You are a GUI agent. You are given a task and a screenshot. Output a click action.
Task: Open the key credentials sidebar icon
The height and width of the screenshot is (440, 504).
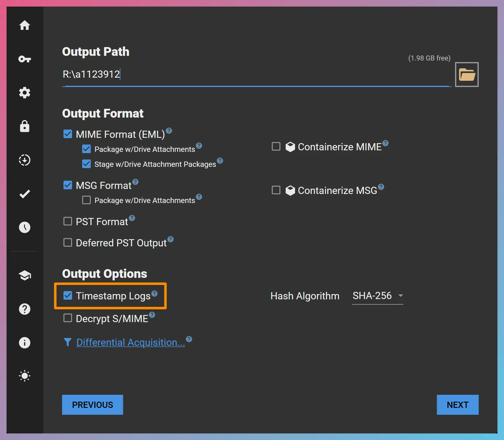click(25, 59)
